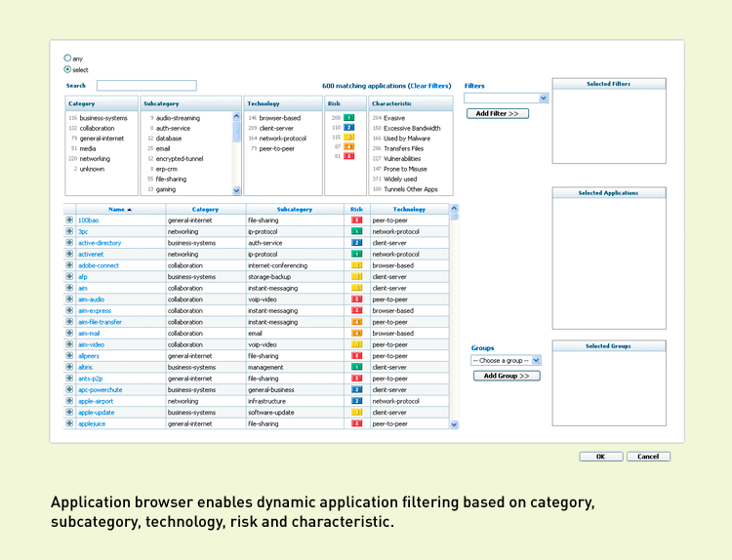Click the add icon beside aim-file-transfer
Viewport: 732px width, 560px height.
point(69,322)
